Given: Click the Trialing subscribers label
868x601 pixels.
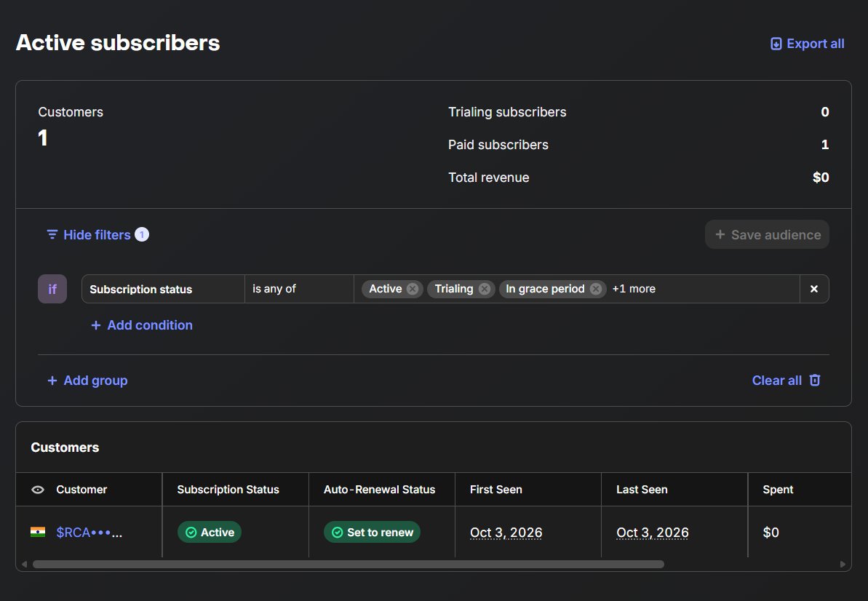Looking at the screenshot, I should coord(507,112).
